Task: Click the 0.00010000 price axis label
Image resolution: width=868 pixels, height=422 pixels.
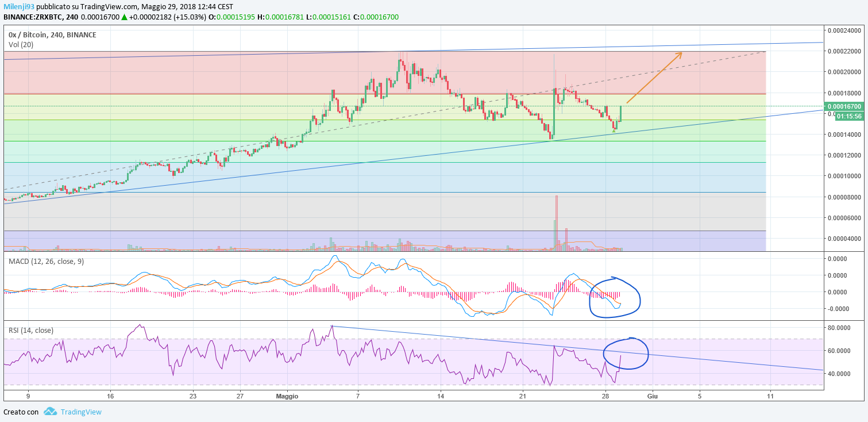Action: 844,176
